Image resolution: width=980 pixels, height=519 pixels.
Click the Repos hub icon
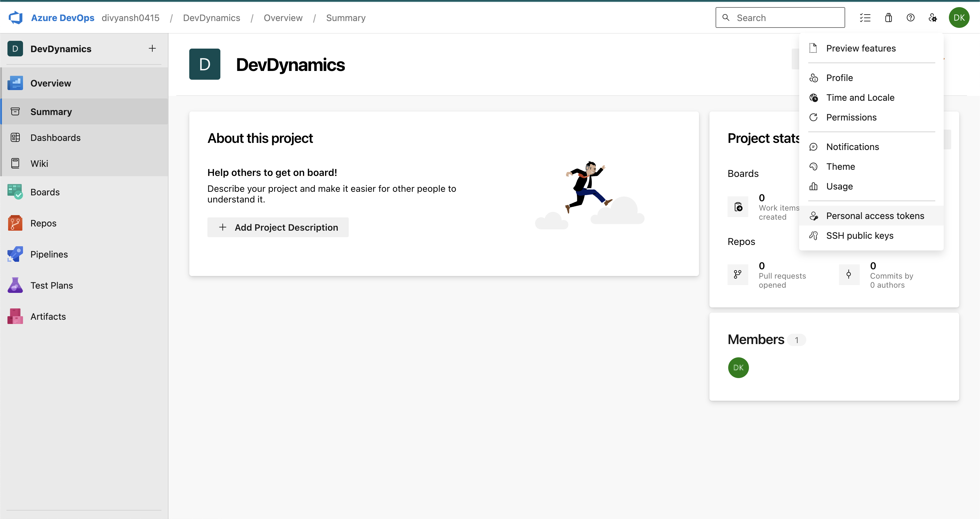click(x=15, y=223)
